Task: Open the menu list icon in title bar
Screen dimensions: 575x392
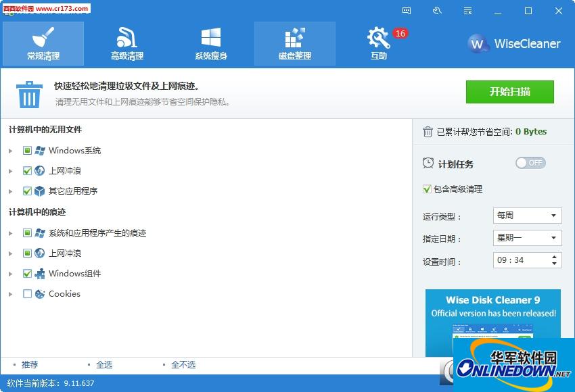Action: coord(467,11)
